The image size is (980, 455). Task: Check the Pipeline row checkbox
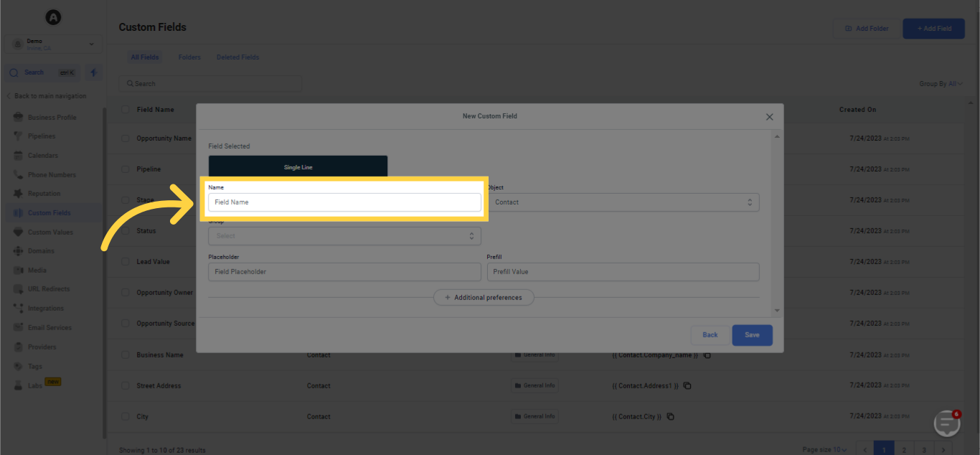(126, 169)
